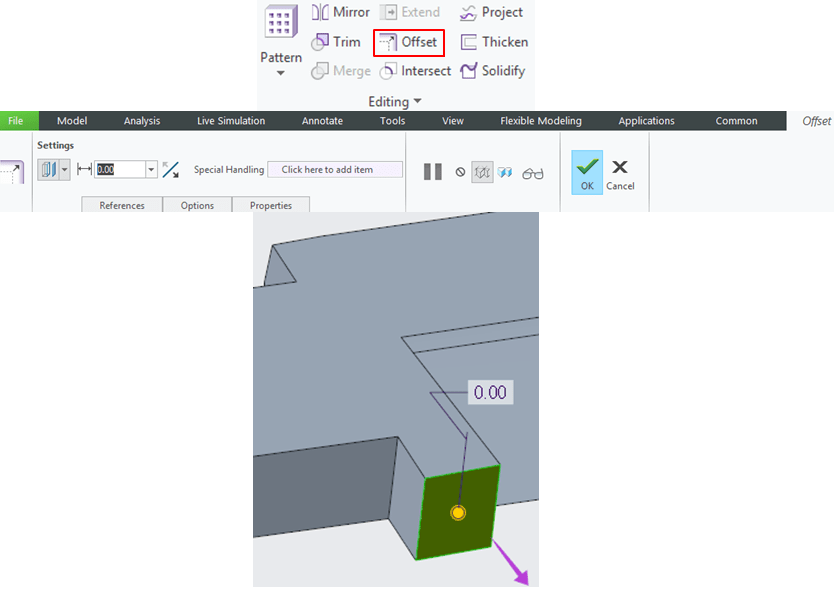Confirm the offset with OK
This screenshot has height=590, width=834.
click(x=587, y=172)
